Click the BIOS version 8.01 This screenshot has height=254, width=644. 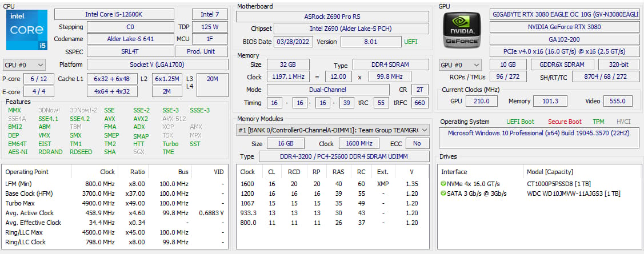pos(371,42)
